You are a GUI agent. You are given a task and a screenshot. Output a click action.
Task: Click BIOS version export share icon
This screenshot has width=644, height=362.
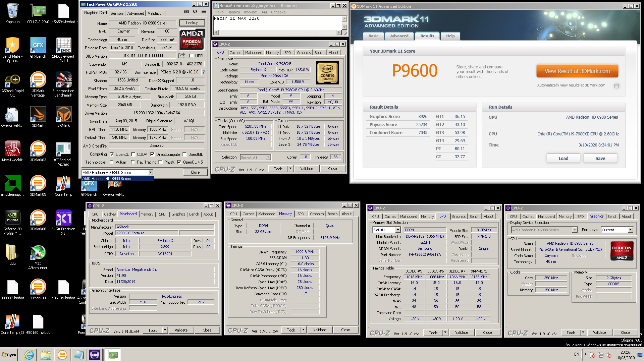(181, 56)
